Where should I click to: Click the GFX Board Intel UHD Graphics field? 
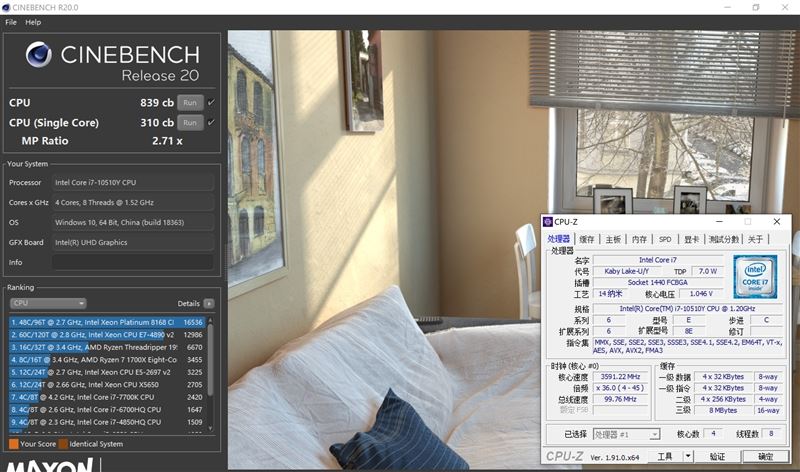click(133, 242)
